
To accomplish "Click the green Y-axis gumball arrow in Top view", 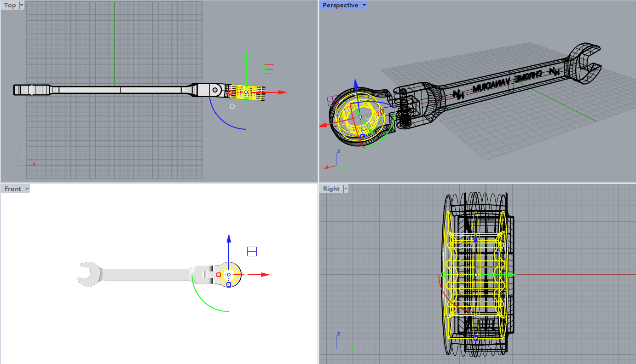I will [246, 57].
